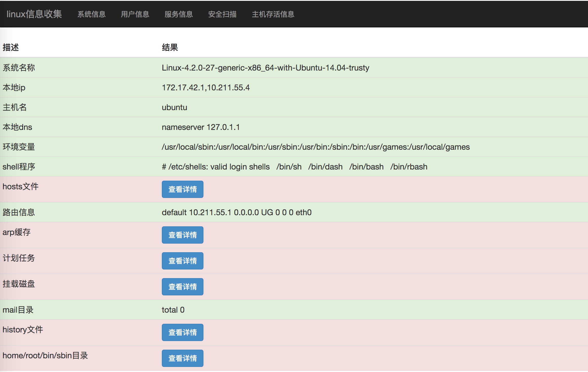The height and width of the screenshot is (372, 588).
Task: Click the 描述 column header
Action: (x=11, y=47)
